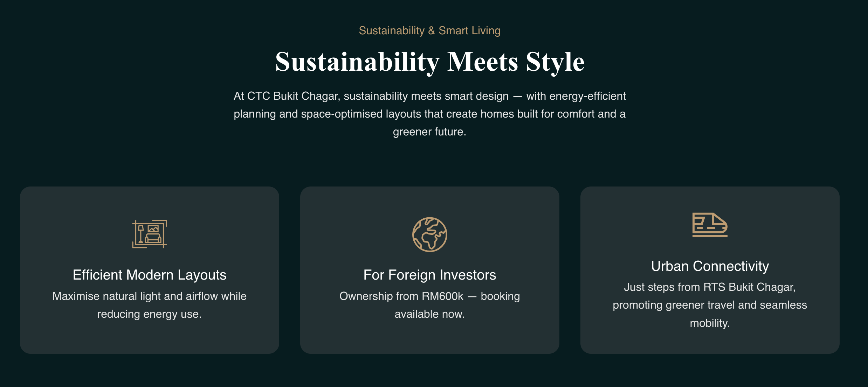
Task: Open the For Foreign Investors title
Action: pyautogui.click(x=429, y=275)
